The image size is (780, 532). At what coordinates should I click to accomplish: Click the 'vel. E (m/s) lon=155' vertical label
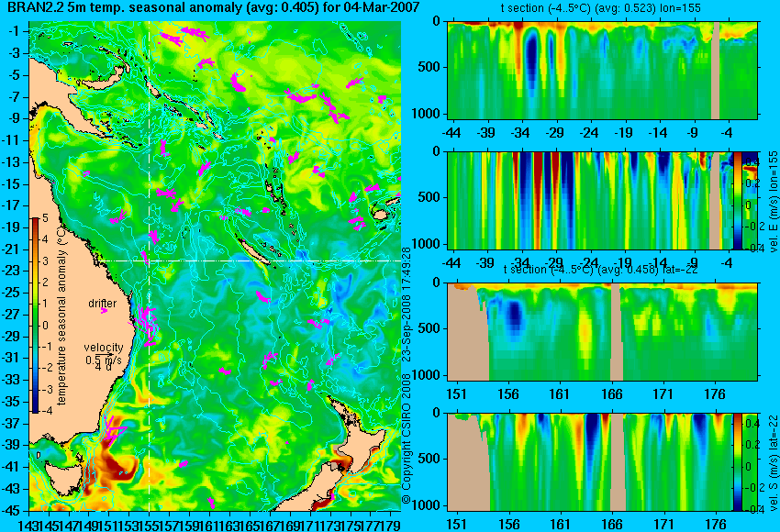pyautogui.click(x=773, y=202)
